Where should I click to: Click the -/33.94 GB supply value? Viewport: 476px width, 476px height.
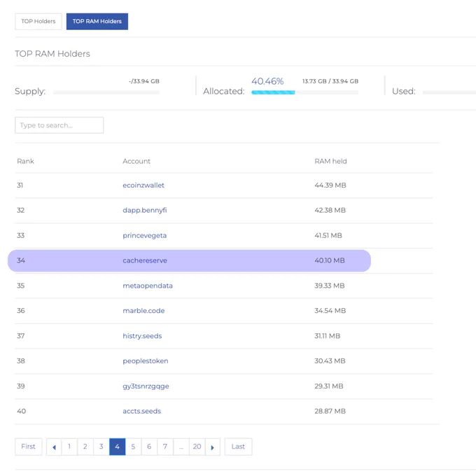pos(144,81)
